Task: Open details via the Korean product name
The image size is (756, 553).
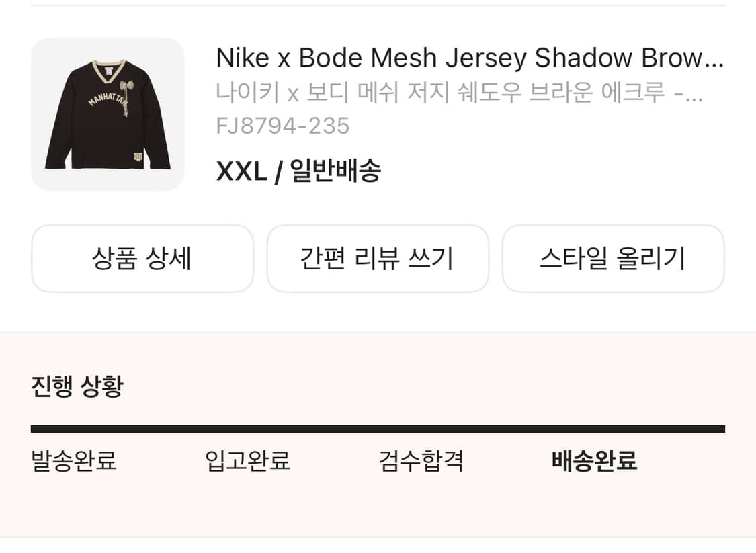Action: pos(460,94)
